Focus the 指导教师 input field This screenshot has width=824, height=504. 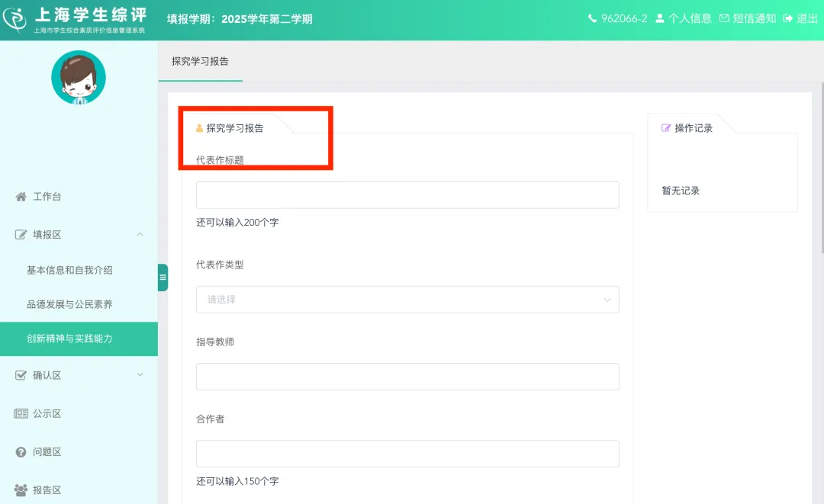pyautogui.click(x=407, y=377)
